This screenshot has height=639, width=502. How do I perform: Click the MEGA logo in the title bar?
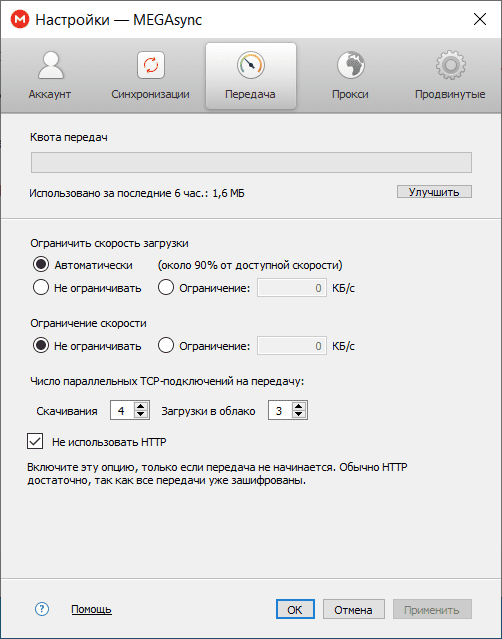tap(20, 19)
